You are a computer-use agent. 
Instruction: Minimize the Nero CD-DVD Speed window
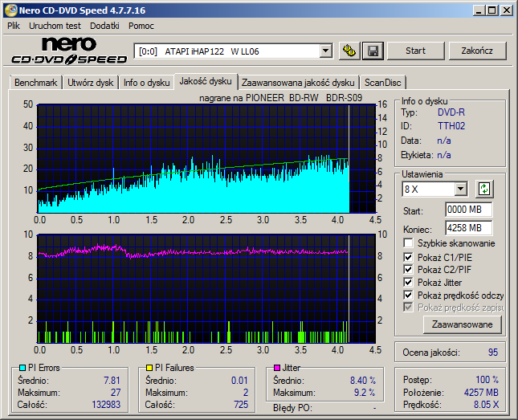[x=479, y=10]
